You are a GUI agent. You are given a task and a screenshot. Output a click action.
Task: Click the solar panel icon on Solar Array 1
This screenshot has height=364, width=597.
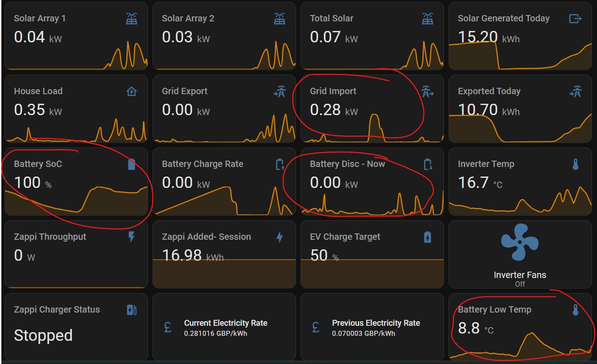(x=132, y=19)
